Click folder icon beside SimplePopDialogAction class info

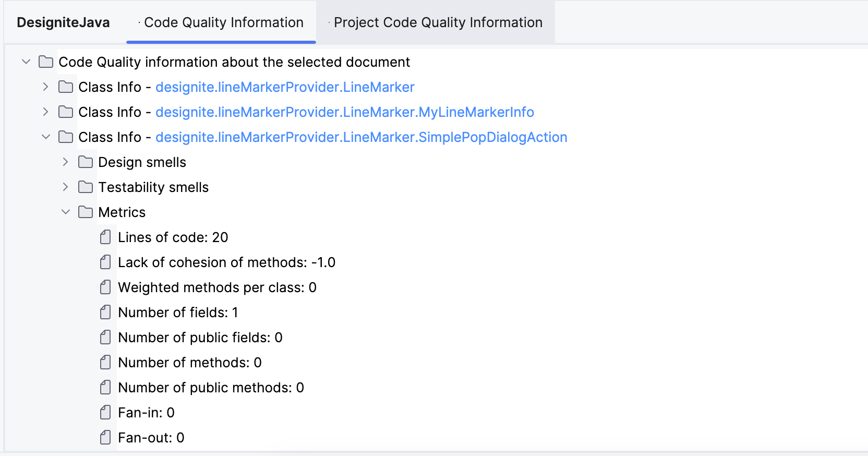(66, 137)
